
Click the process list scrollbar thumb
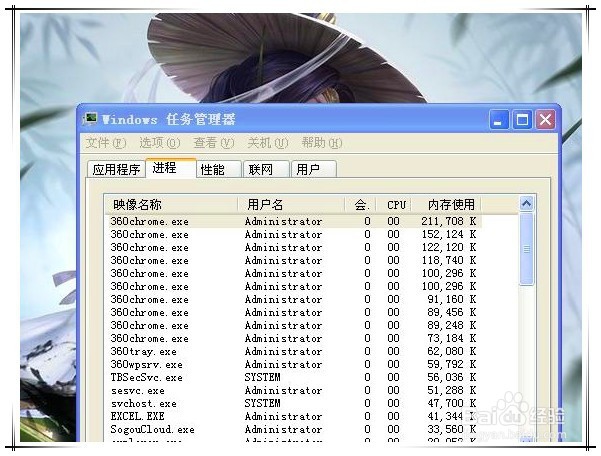527,249
